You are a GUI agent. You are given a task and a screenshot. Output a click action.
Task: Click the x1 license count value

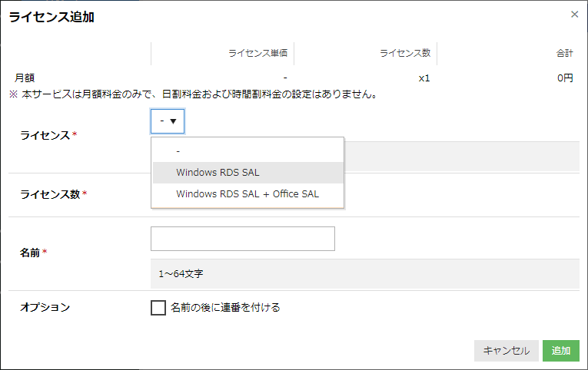(424, 78)
